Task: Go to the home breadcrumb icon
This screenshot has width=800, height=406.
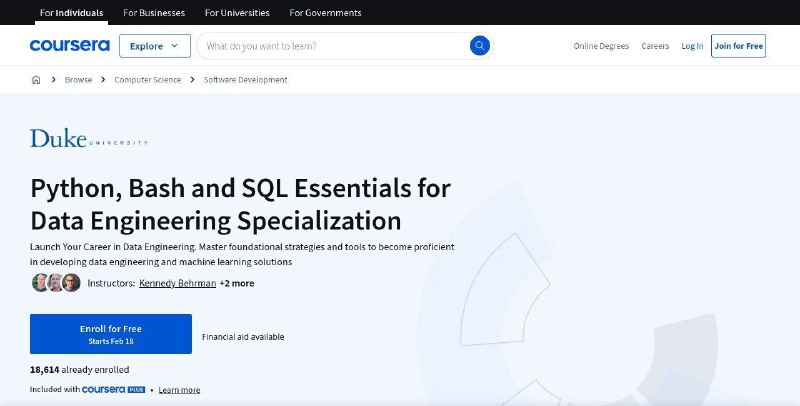Action: tap(36, 80)
